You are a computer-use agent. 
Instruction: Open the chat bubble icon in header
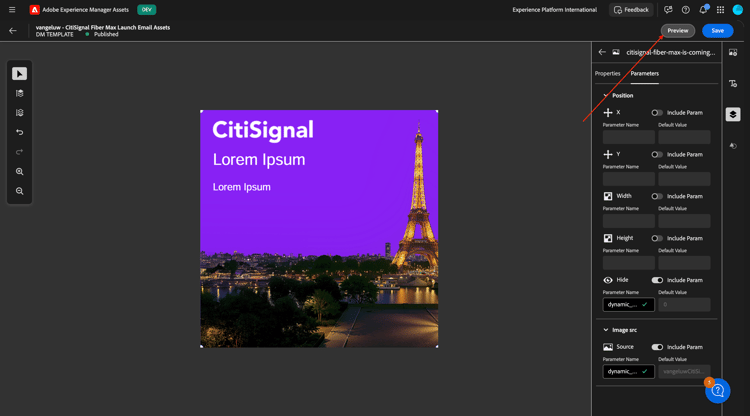(668, 10)
